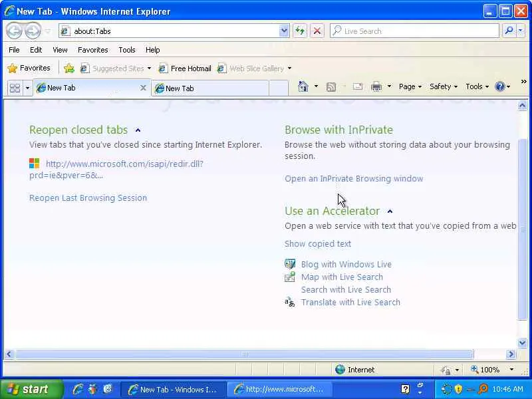Click the red Stop loading icon
The image size is (532, 399).
point(317,31)
